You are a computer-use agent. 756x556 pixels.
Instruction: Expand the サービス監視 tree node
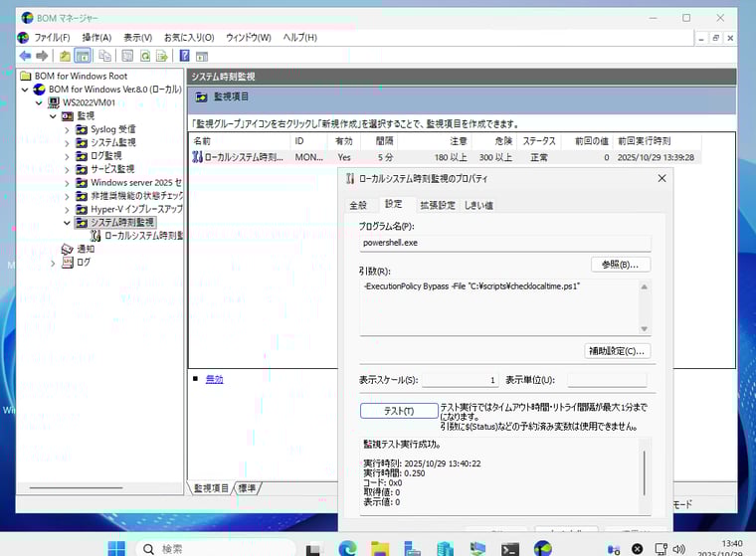(x=67, y=170)
